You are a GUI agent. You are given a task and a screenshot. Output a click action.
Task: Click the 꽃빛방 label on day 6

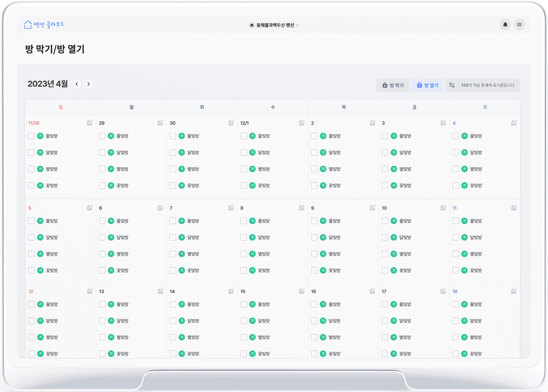point(122,270)
